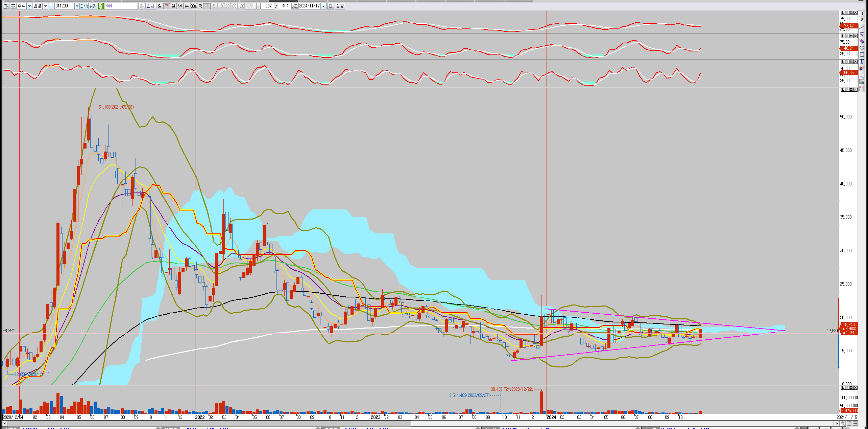Click the 404 total bars field
This screenshot has width=868, height=429.
click(x=285, y=6)
